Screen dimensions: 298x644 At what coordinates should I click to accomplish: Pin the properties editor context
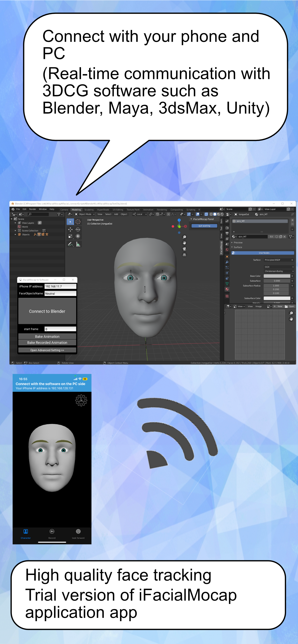pyautogui.click(x=292, y=214)
